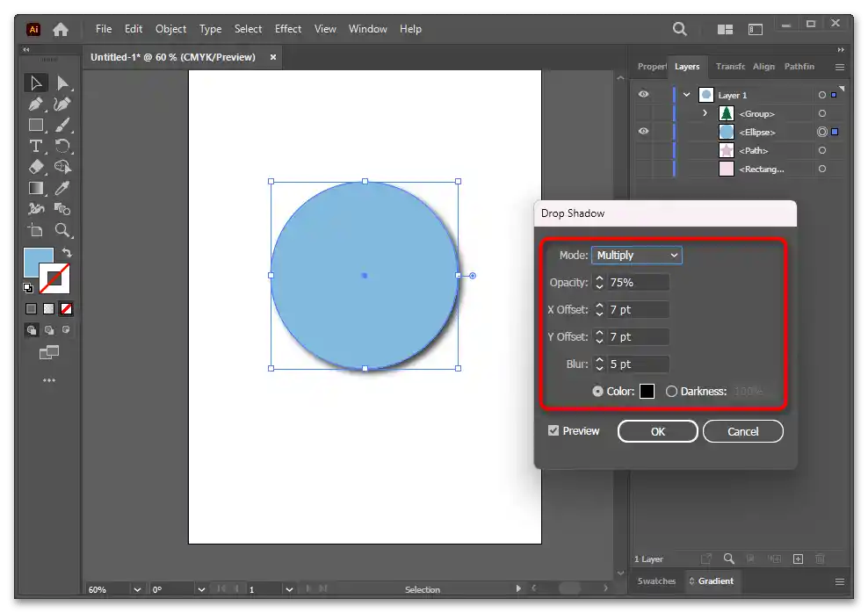Swap fill and stroke colors
The height and width of the screenshot is (613, 868).
coord(67,253)
